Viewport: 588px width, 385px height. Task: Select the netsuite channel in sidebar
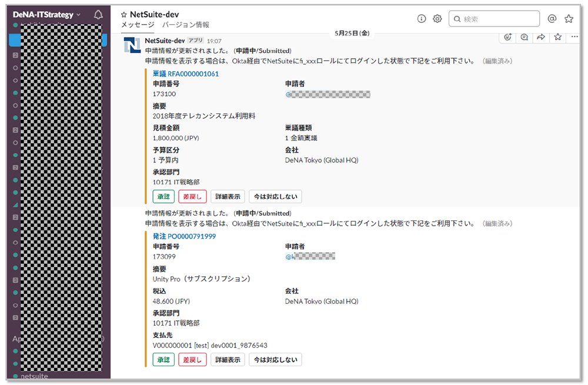point(34,376)
